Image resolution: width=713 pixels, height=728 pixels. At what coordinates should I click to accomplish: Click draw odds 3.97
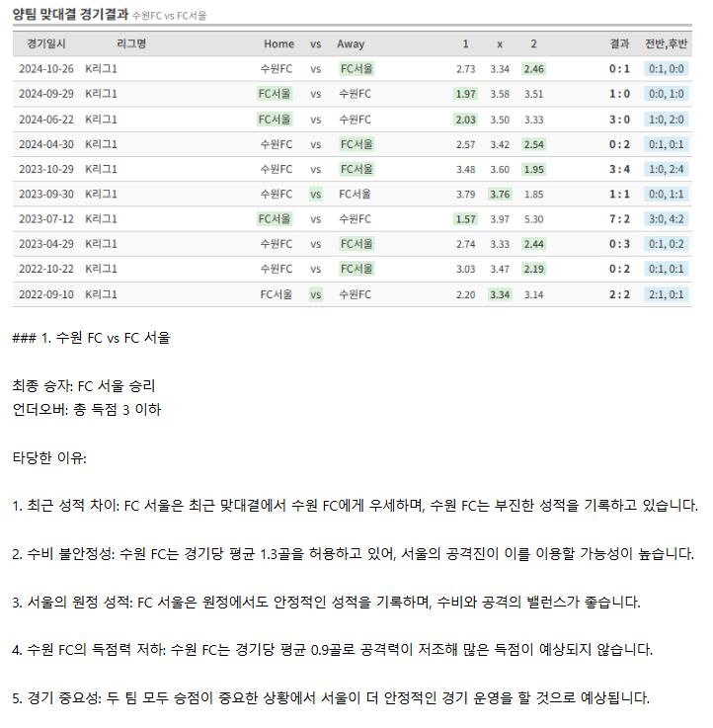click(x=500, y=219)
